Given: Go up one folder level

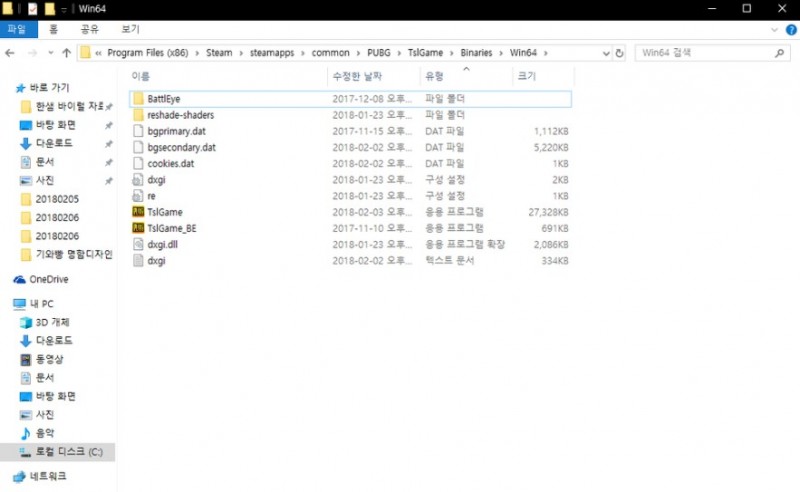Looking at the screenshot, I should tap(66, 53).
